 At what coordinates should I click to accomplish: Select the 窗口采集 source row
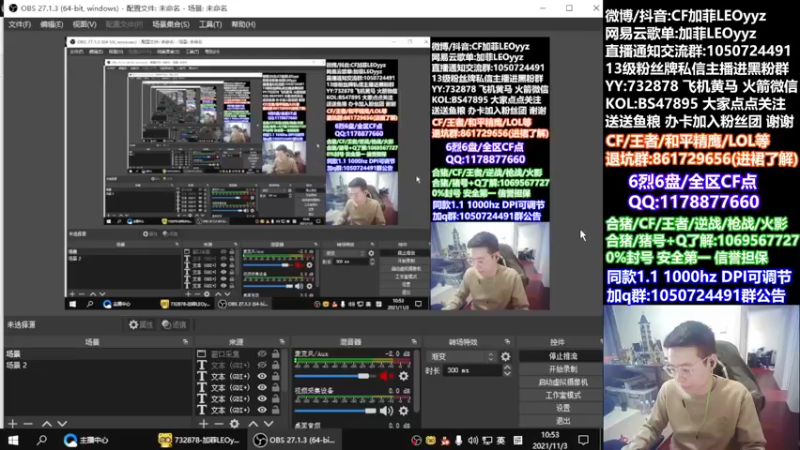pyautogui.click(x=239, y=354)
